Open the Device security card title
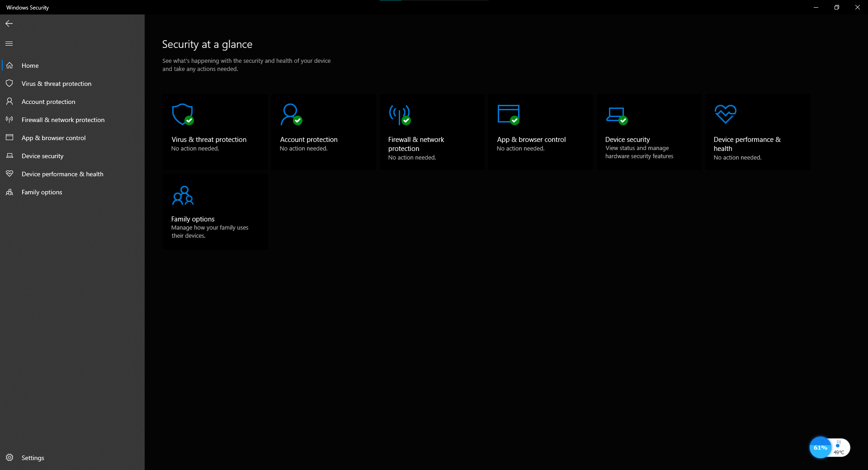Viewport: 868px width, 470px height. 627,140
